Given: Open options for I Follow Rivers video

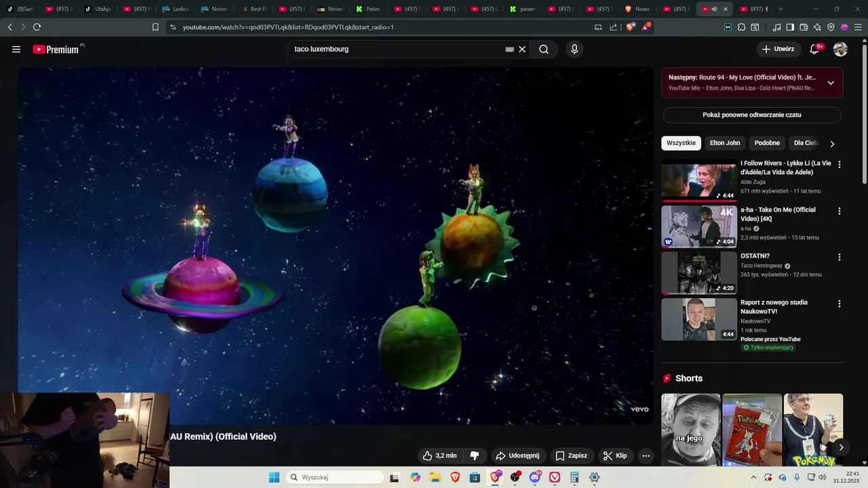Looking at the screenshot, I should pyautogui.click(x=840, y=165).
